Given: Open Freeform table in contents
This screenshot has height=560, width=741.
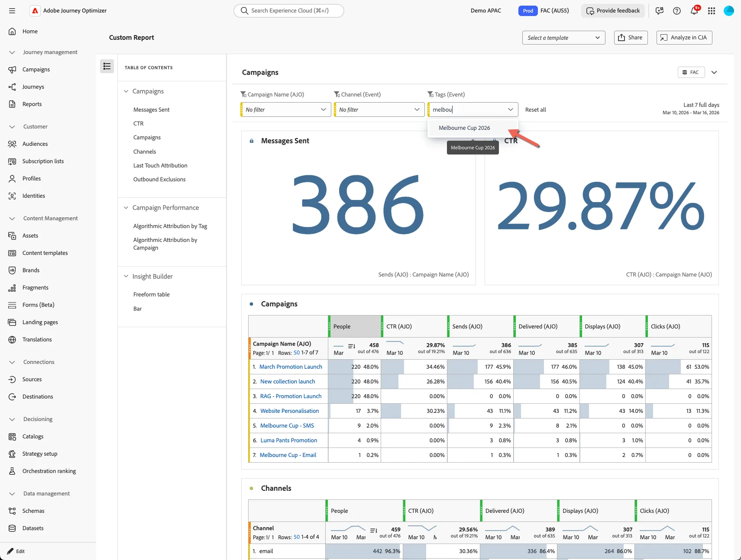Looking at the screenshot, I should point(151,294).
